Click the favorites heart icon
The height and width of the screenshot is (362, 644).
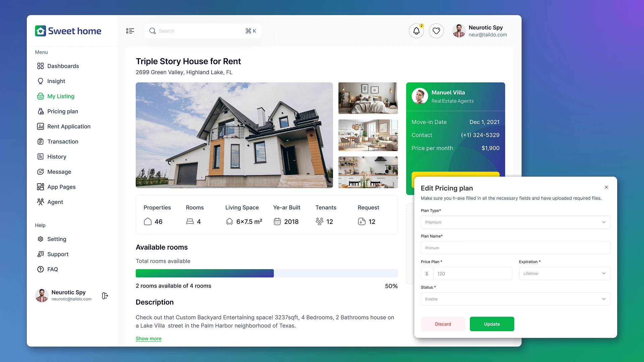436,31
